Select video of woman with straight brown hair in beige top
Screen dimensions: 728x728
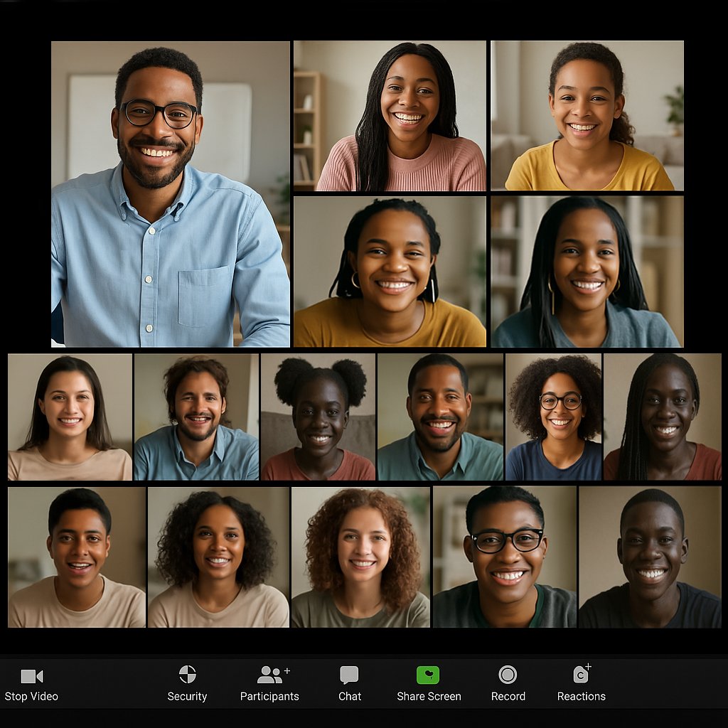coord(70,417)
